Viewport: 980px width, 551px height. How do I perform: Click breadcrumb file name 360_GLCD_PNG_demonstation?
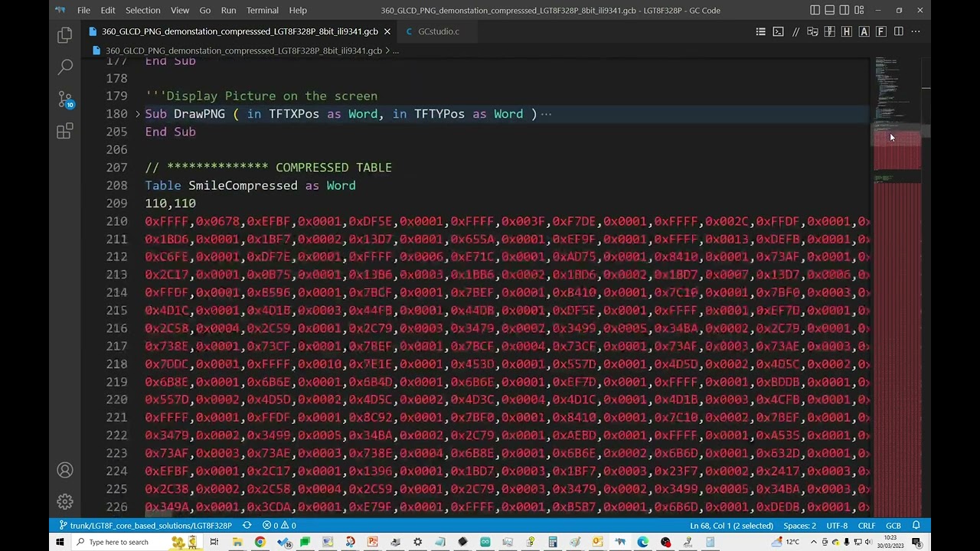coord(243,51)
